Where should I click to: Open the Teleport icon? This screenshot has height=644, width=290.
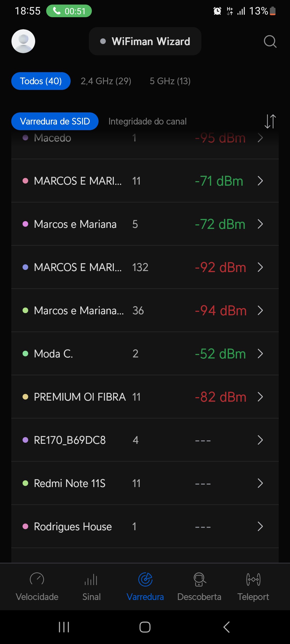(253, 579)
